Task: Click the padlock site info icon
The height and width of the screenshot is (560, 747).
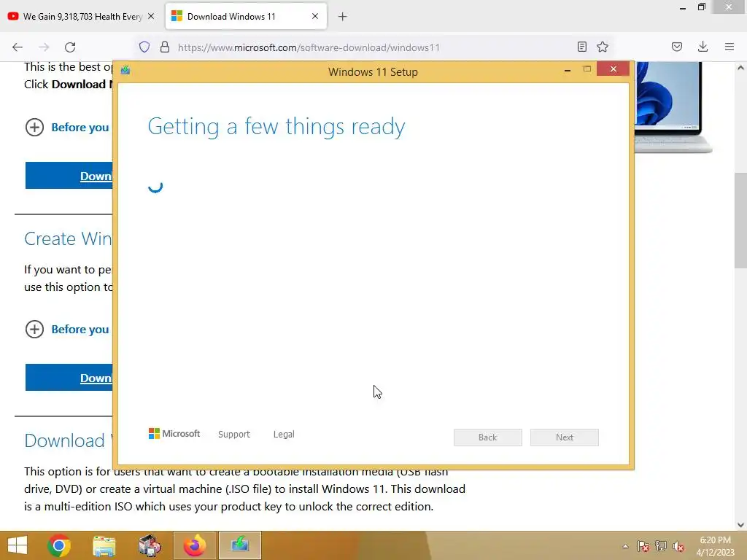Action: (165, 47)
